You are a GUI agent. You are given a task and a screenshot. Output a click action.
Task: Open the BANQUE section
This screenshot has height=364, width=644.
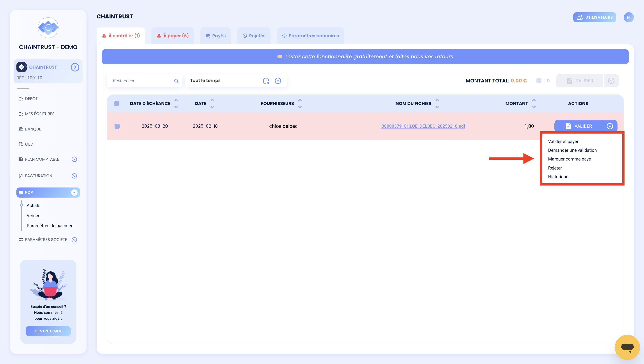pyautogui.click(x=30, y=129)
